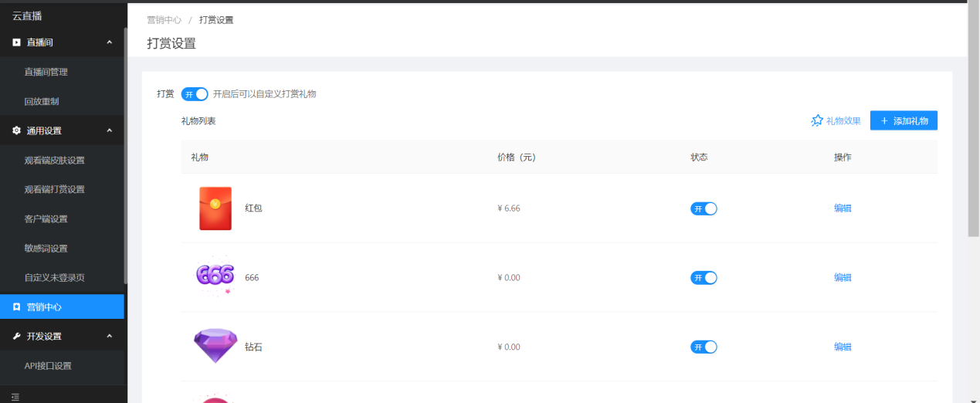This screenshot has width=980, height=403.
Task: Click the 直播间 play icon in sidebar
Action: 17,42
